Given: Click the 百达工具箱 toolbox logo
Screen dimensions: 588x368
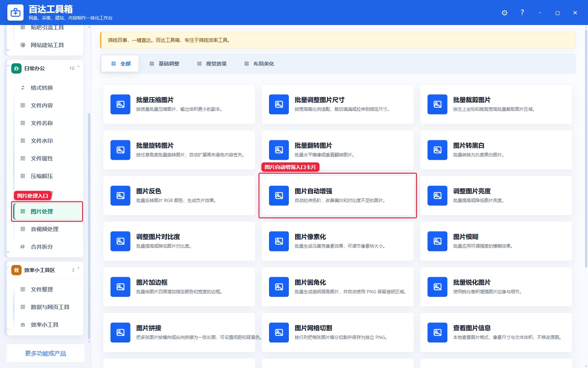Looking at the screenshot, I should 15,13.
